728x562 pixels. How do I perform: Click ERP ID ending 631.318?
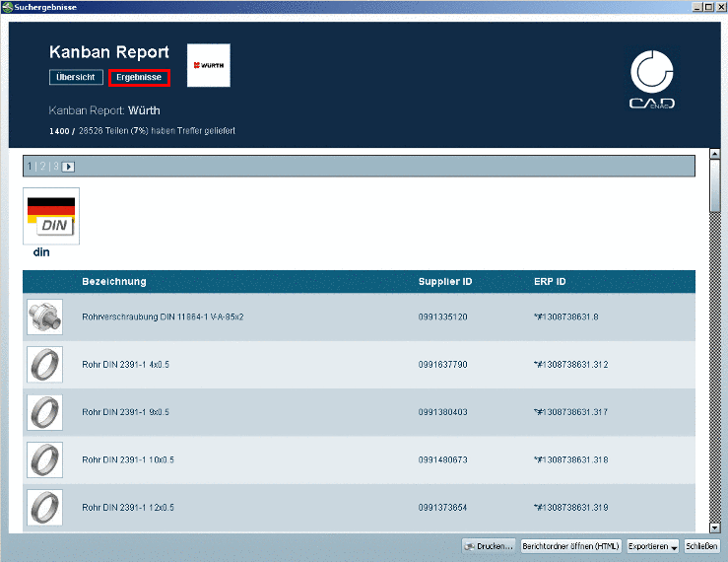(x=571, y=459)
